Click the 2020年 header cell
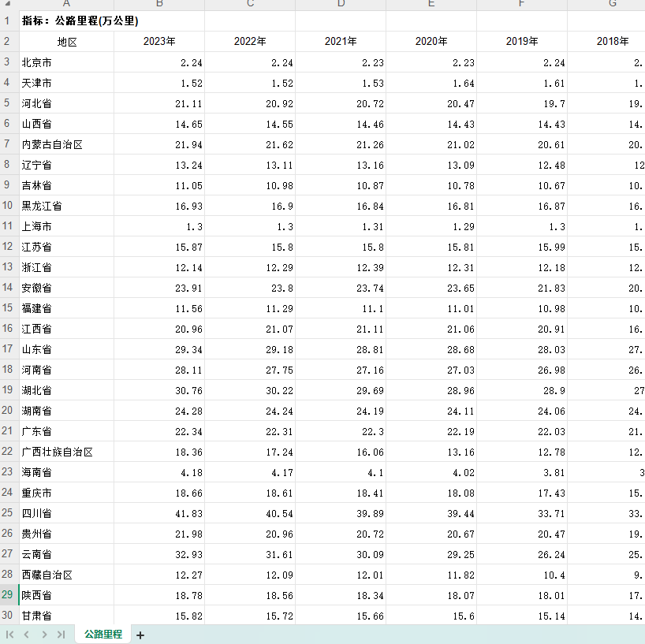Screen dimensions: 645x644 point(431,42)
